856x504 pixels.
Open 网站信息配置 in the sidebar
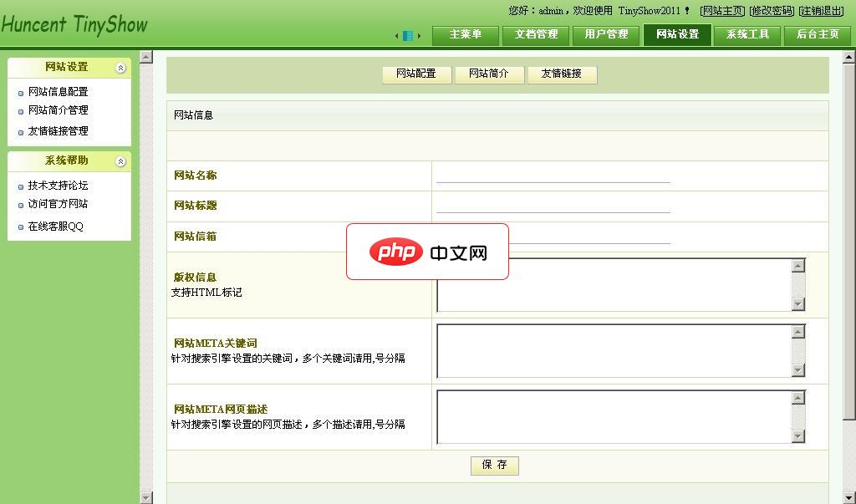(x=59, y=92)
